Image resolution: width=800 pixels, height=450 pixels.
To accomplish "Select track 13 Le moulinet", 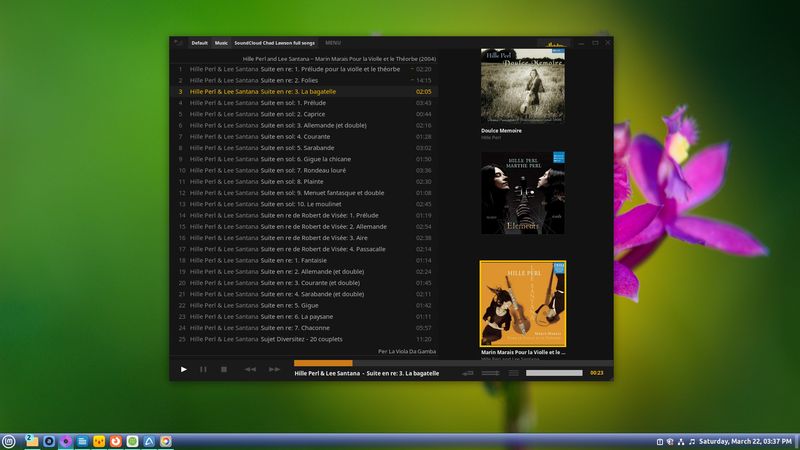I will pyautogui.click(x=305, y=204).
